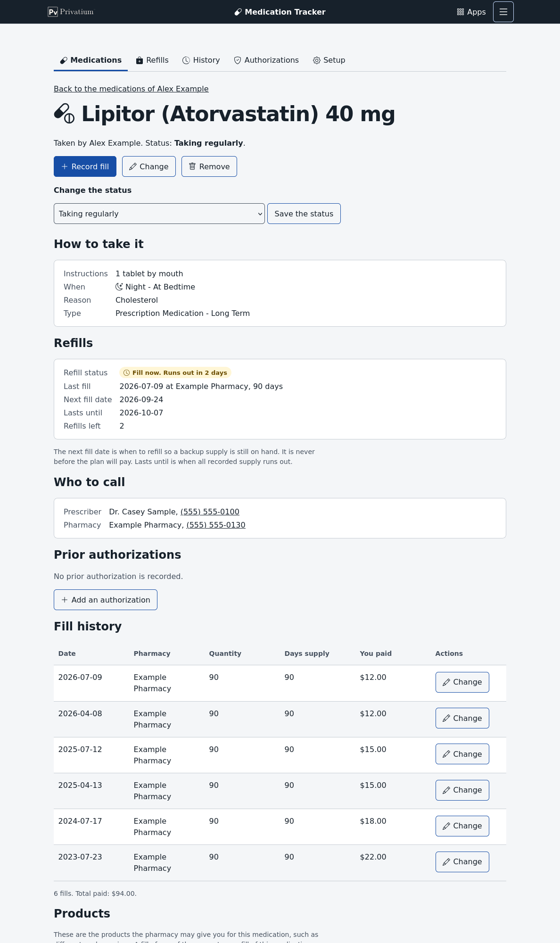The width and height of the screenshot is (560, 943).
Task: Click the Privatium logo
Action: coord(71,12)
